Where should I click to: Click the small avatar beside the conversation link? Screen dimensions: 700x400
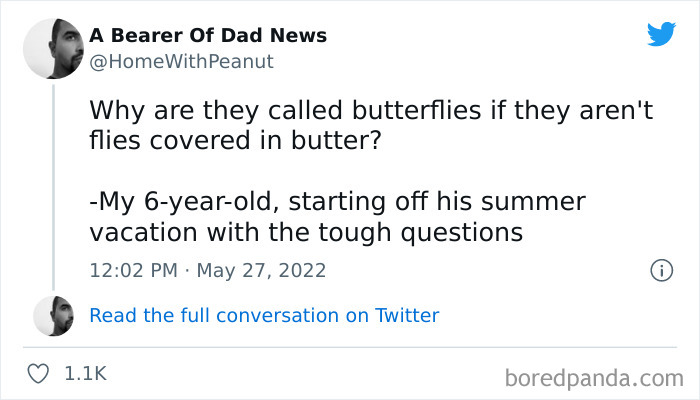pos(52,315)
